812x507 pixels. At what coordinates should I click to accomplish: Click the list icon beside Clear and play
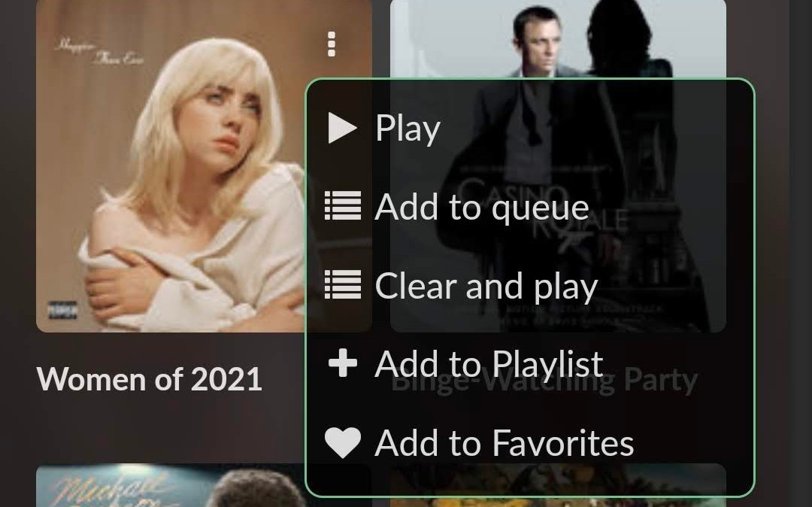tap(342, 284)
